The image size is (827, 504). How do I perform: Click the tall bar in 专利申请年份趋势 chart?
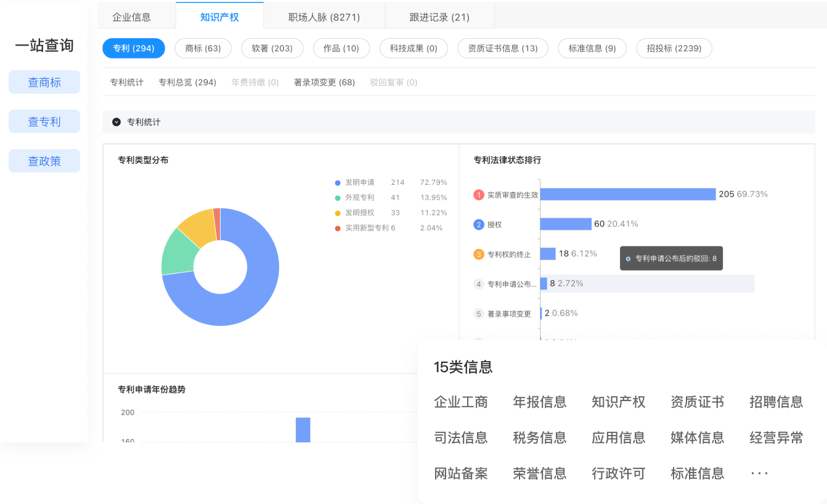click(303, 429)
